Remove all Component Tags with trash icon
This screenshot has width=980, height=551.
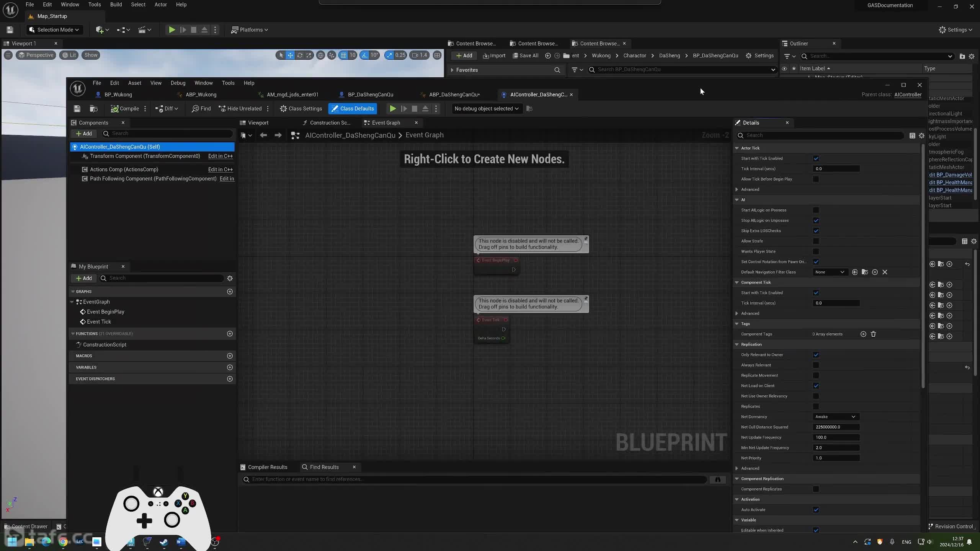[873, 334]
